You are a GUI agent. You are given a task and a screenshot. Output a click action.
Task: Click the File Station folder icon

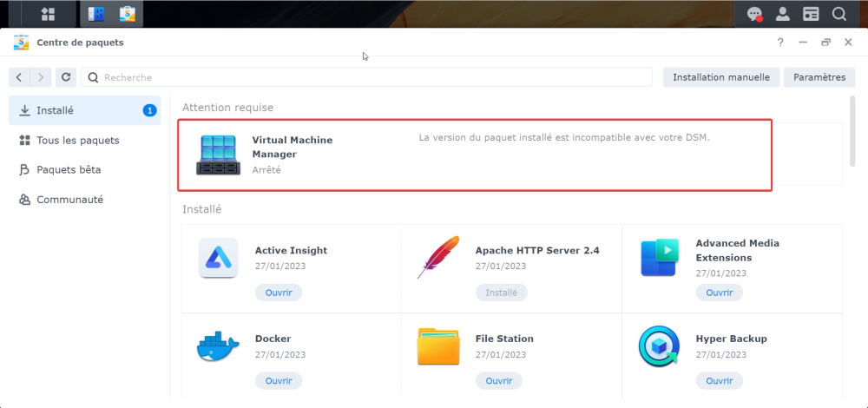tap(438, 346)
